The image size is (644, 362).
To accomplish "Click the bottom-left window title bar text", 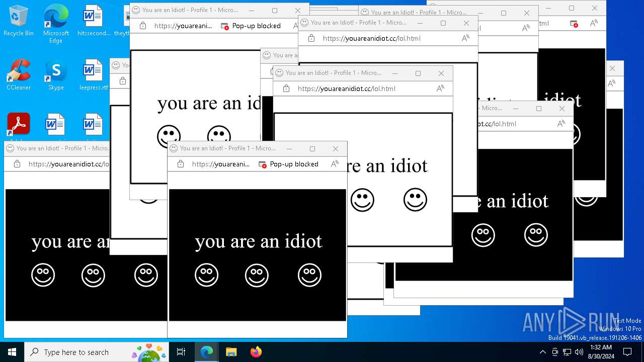I will click(x=63, y=148).
